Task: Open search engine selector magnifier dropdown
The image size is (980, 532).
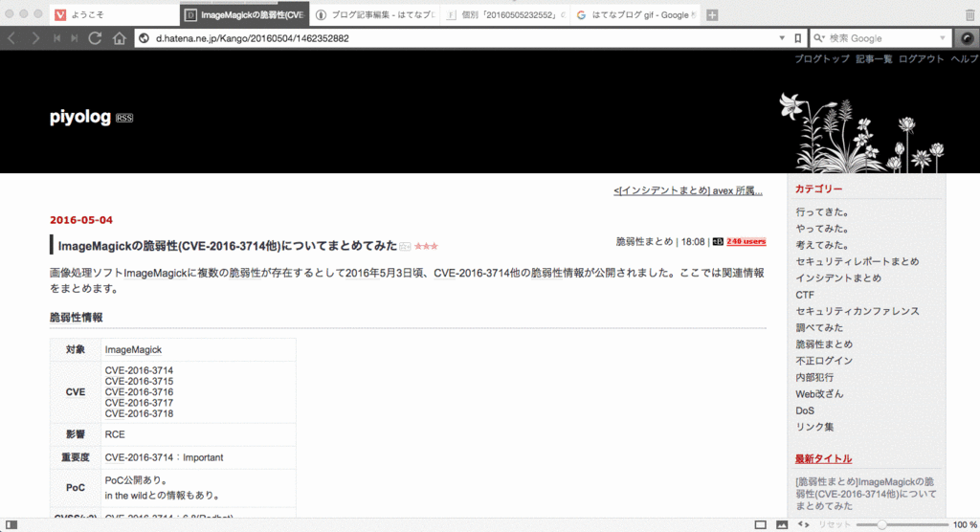Action: (819, 38)
